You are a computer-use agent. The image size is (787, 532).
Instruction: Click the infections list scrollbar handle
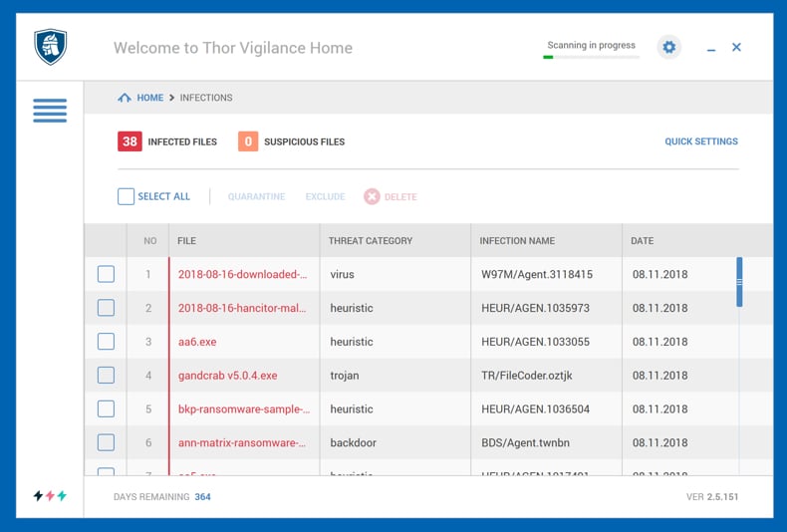pyautogui.click(x=739, y=282)
